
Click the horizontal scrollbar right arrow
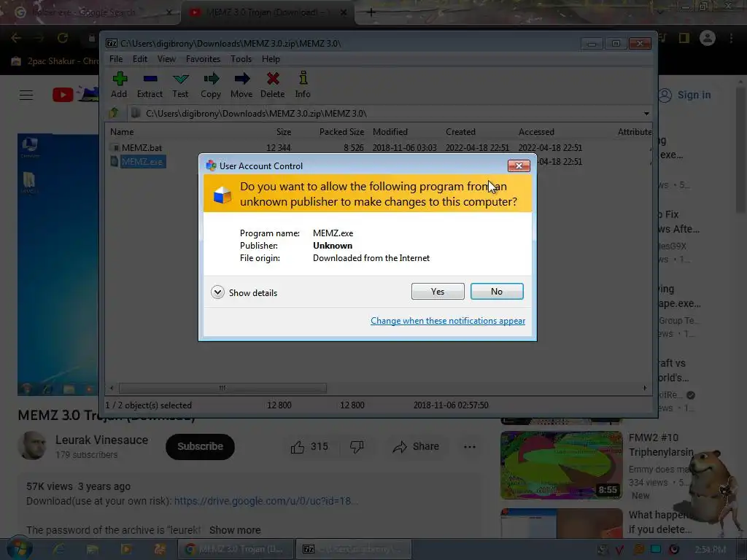point(645,388)
